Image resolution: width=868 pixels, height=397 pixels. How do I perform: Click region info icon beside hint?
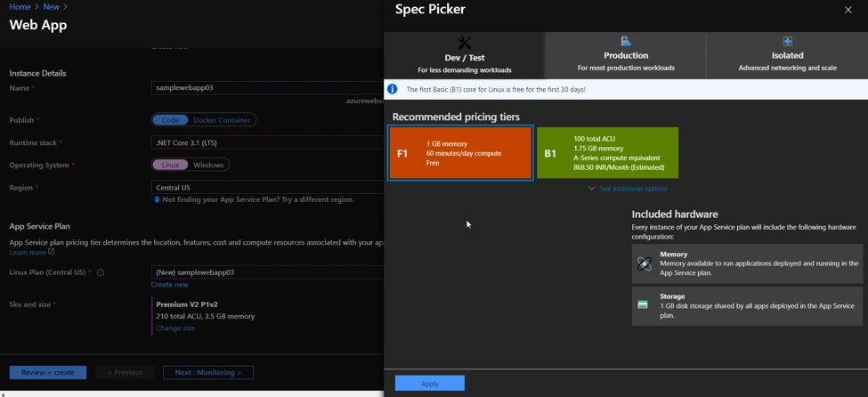pyautogui.click(x=158, y=199)
